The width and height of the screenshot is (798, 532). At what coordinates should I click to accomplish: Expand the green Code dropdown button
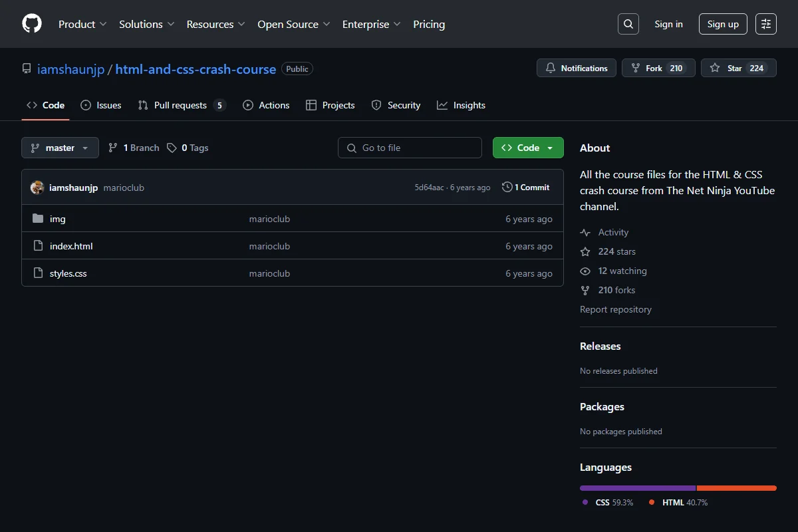(x=528, y=148)
